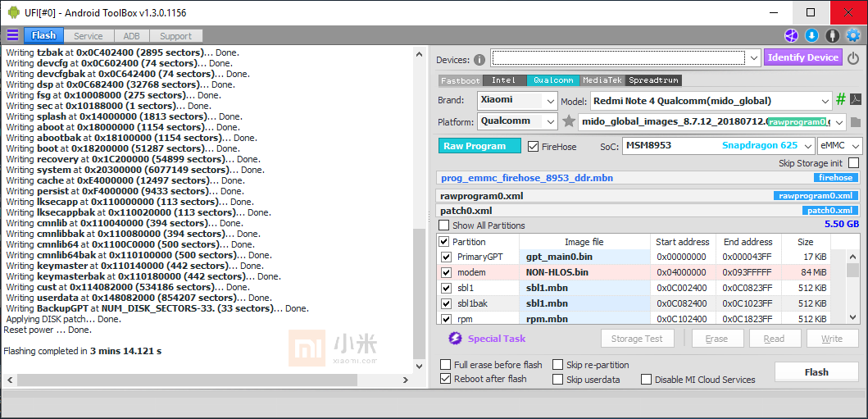Click the gpt_main0.bin image file cell

[x=584, y=257]
